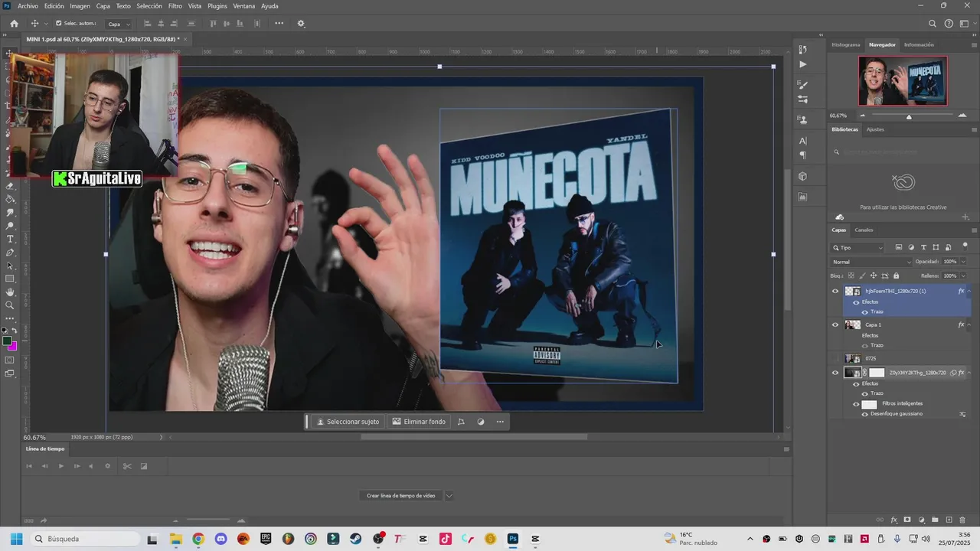The width and height of the screenshot is (980, 551).
Task: Collapse effects of hjbFsemTlHI_1280x720 (1) layer
Action: coord(969,291)
